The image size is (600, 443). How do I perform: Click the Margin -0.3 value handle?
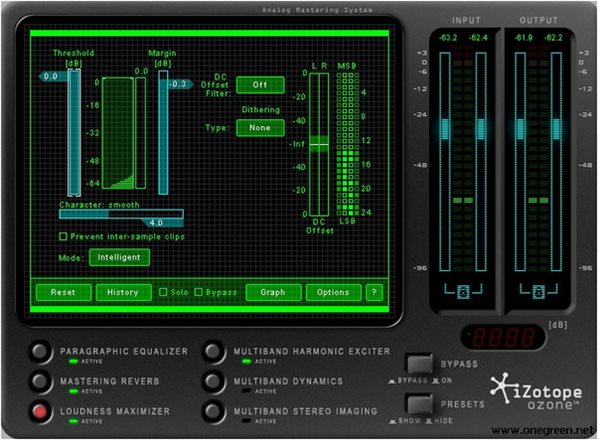(180, 84)
